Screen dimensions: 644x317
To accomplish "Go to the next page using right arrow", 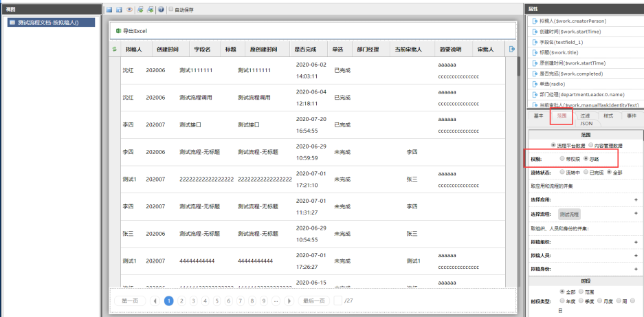I will pyautogui.click(x=289, y=300).
